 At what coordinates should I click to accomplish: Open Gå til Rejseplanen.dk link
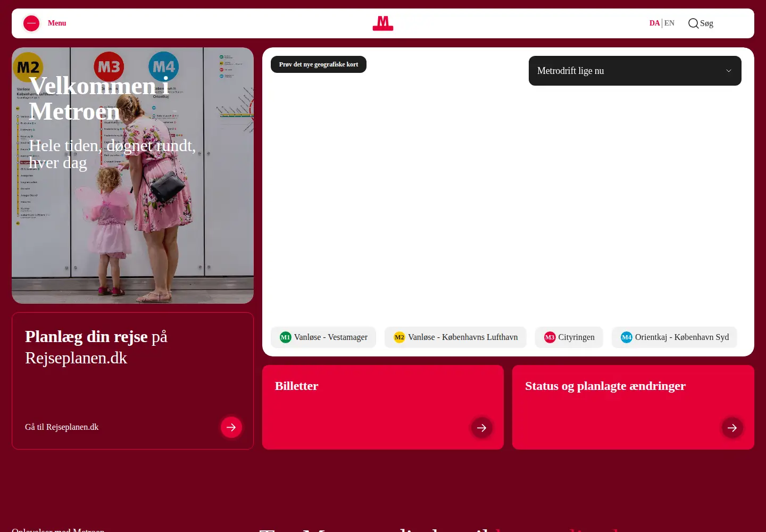[62, 427]
